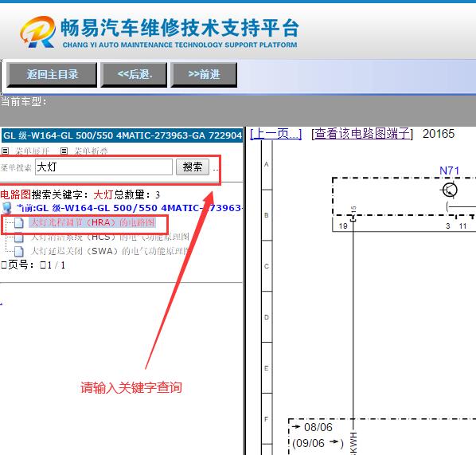Image resolution: width=476 pixels, height=455 pixels.
Task: Click the N71 component label in diagram
Action: click(449, 171)
